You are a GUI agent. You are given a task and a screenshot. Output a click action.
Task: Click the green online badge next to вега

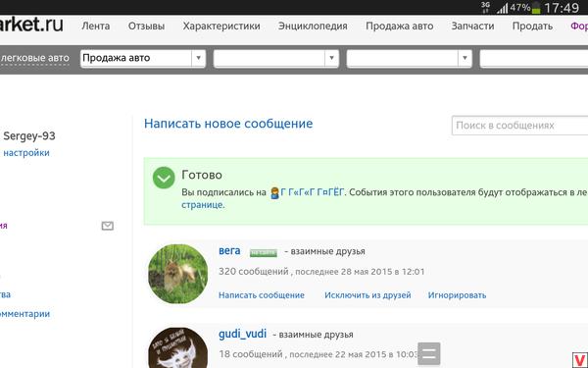(264, 253)
